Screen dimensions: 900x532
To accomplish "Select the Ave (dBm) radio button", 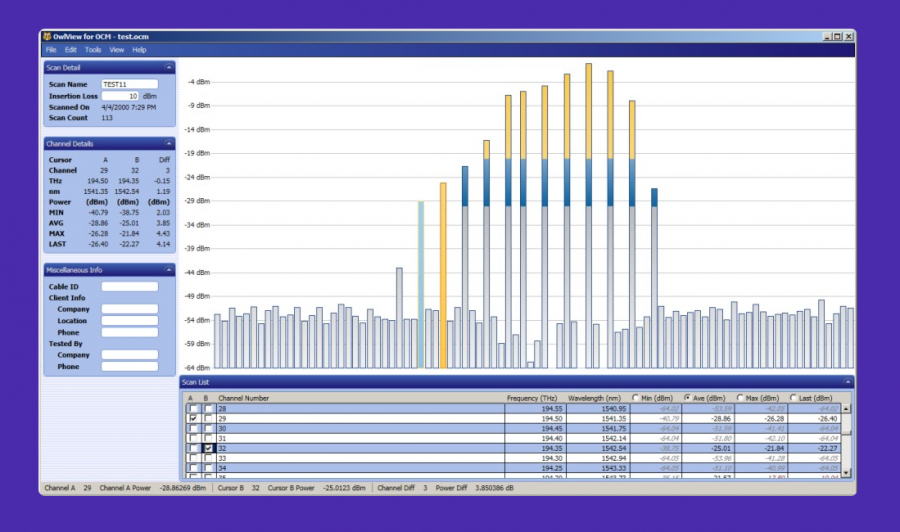I will click(x=687, y=397).
